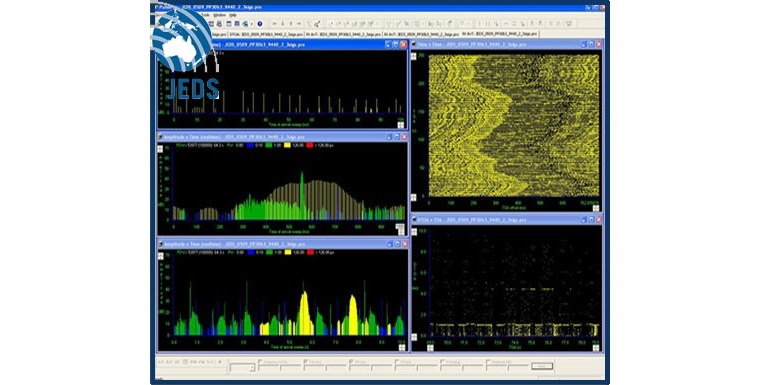This screenshot has height=385, width=769.
Task: Click button at right end of filter bar
Action: click(x=541, y=366)
